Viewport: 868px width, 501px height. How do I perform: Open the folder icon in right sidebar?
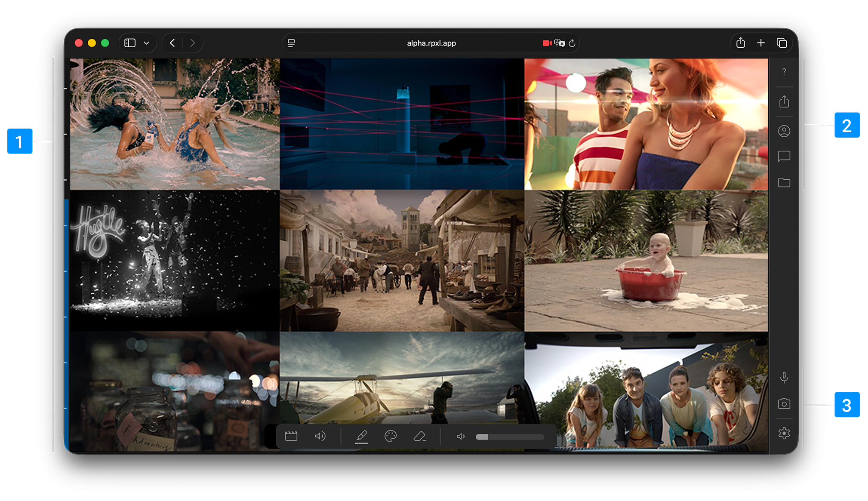784,182
